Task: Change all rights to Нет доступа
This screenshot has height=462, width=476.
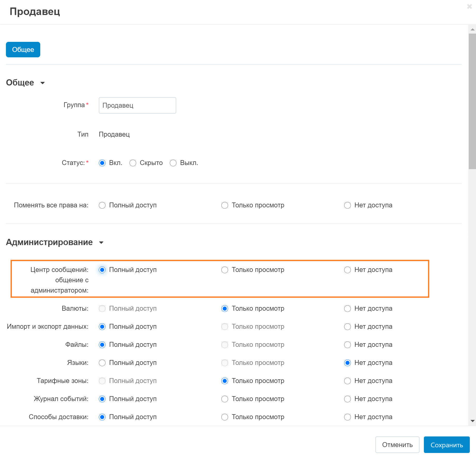Action: 348,205
